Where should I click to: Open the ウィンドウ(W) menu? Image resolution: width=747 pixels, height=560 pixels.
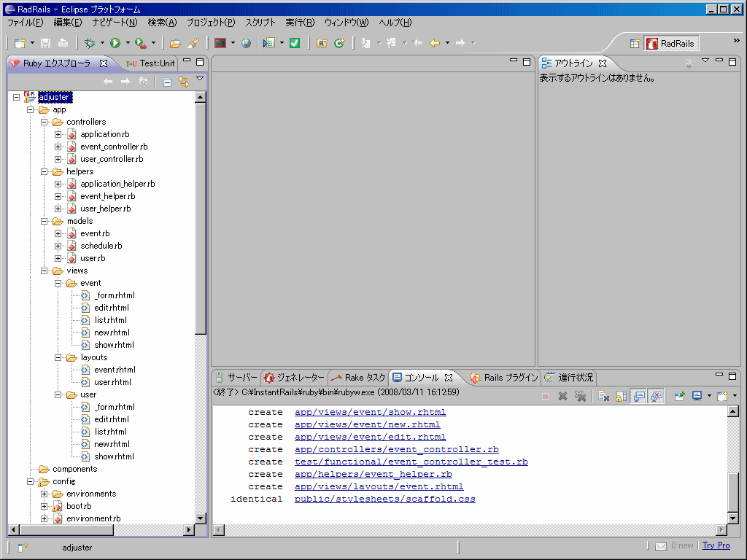click(x=347, y=23)
